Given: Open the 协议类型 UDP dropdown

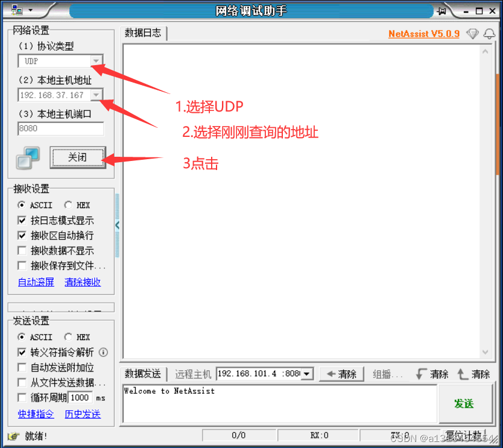Looking at the screenshot, I should tap(96, 61).
